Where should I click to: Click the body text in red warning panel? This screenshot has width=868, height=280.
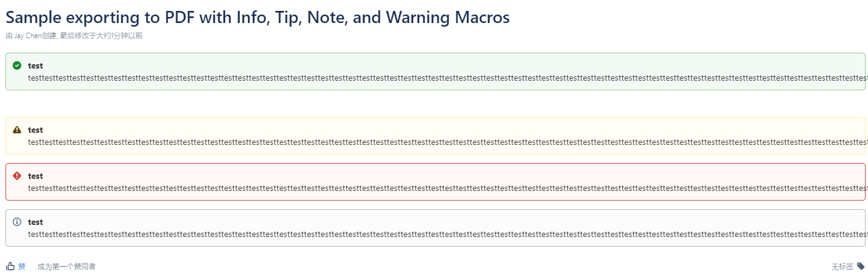pos(448,188)
